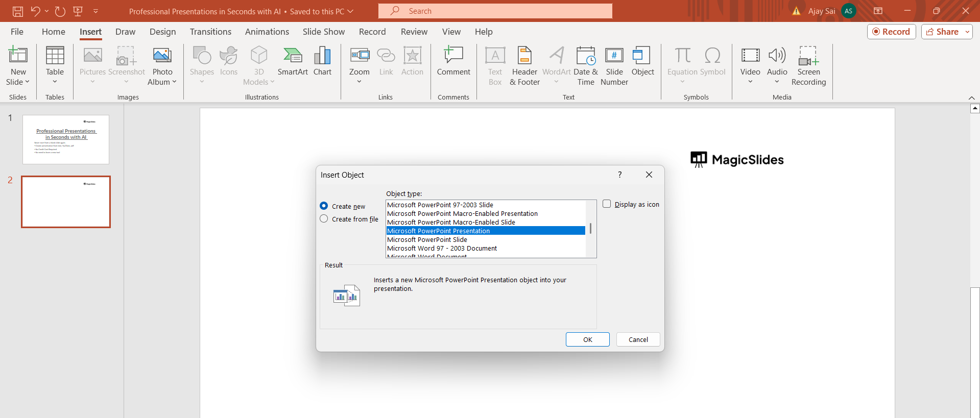Click the Object insert icon
This screenshot has width=980, height=418.
(x=642, y=61)
